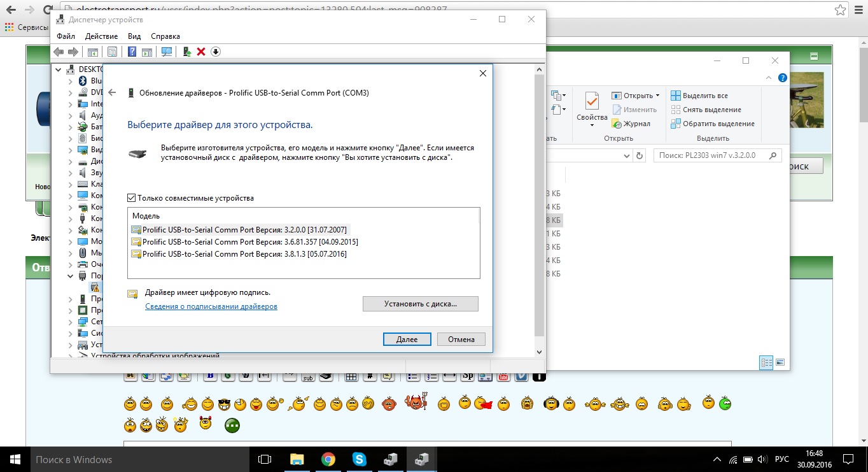The width and height of the screenshot is (868, 472).
Task: Click the forward arrow in Device Manager toolbar
Action: [73, 52]
